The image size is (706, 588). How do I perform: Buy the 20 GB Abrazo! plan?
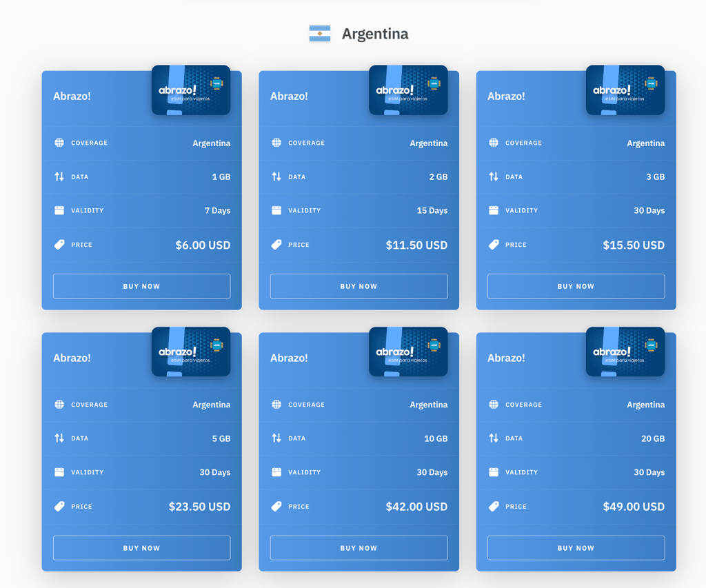tap(576, 548)
